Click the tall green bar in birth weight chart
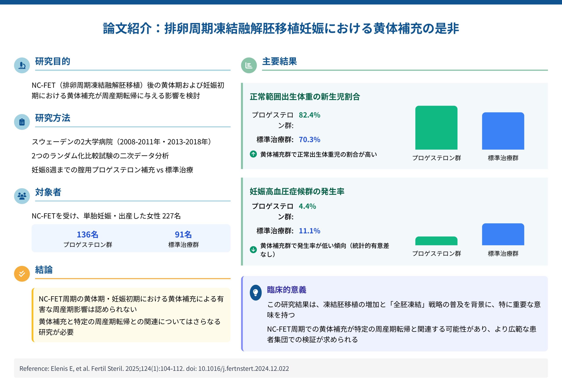The image size is (562, 392). [x=436, y=128]
